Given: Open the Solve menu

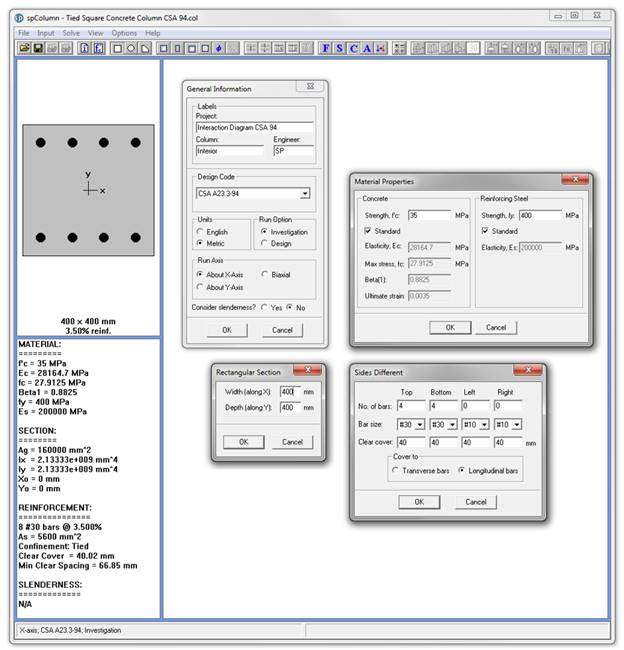Looking at the screenshot, I should pos(71,33).
